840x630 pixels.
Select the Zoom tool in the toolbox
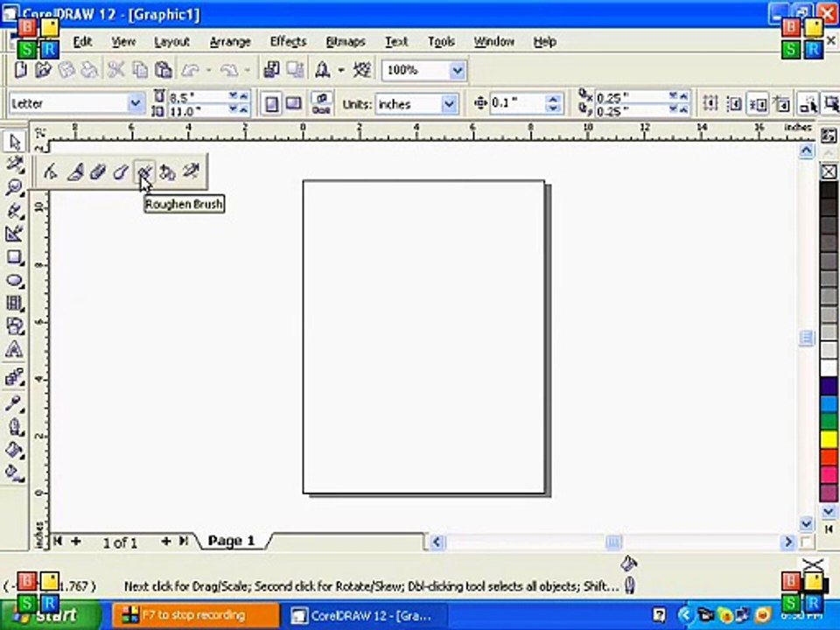click(x=15, y=187)
